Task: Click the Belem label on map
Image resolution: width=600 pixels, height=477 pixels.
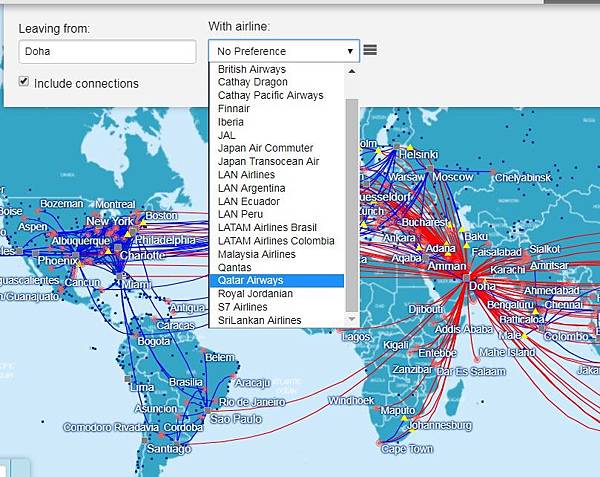Action: pos(220,358)
